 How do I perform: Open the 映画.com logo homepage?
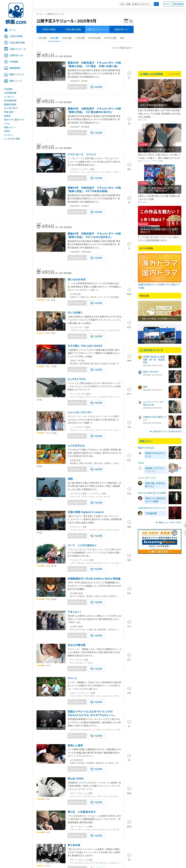click(x=16, y=13)
